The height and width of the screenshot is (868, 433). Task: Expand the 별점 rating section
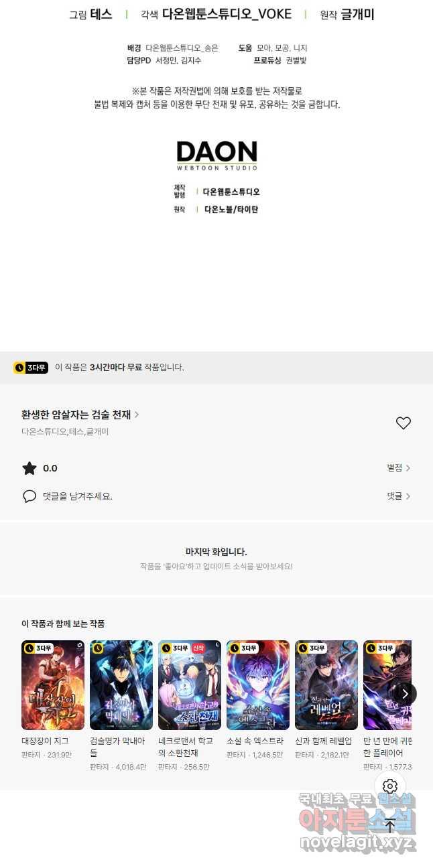click(x=399, y=468)
